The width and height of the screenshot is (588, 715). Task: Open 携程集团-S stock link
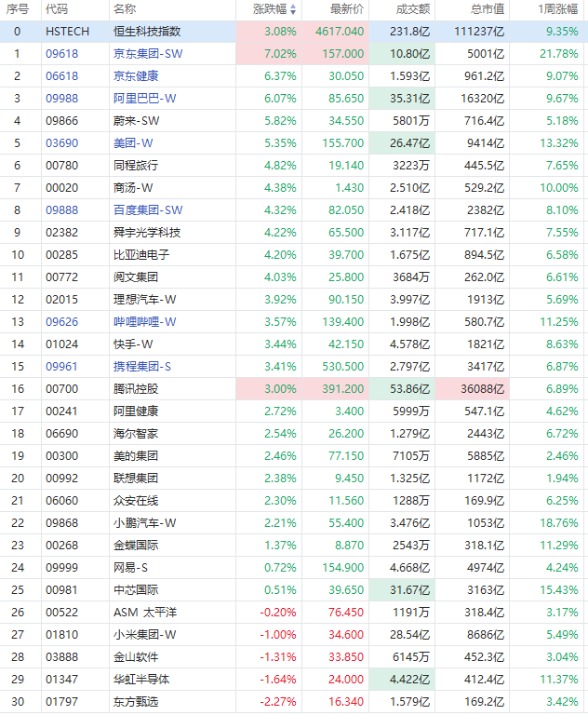(x=142, y=367)
